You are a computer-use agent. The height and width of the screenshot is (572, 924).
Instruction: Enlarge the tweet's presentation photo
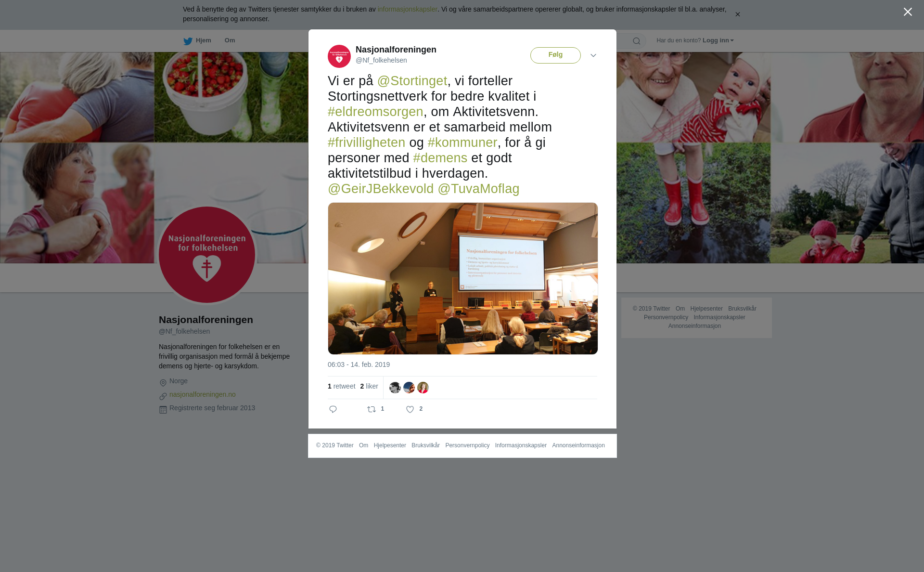[463, 278]
